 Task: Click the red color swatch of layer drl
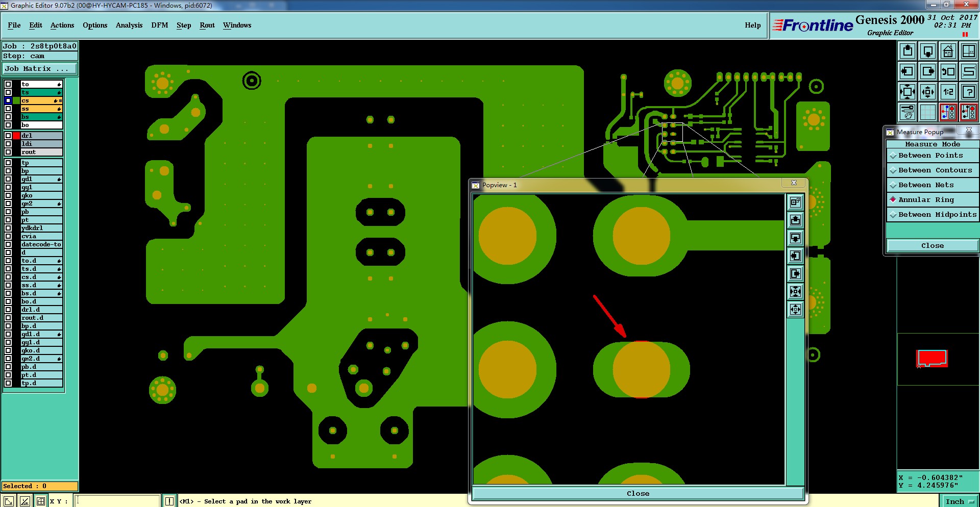[16, 136]
